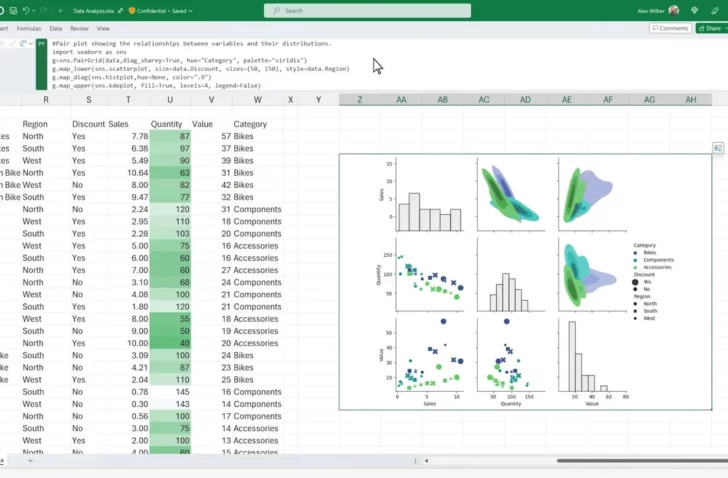The width and height of the screenshot is (728, 478).
Task: Select the Sales cell showing 5.49
Action: click(128, 161)
